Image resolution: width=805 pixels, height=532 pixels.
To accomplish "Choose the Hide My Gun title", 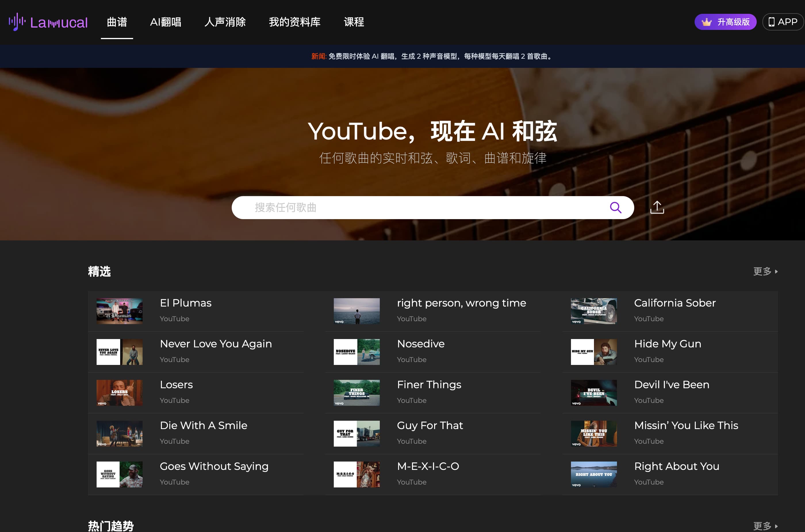I will point(668,344).
